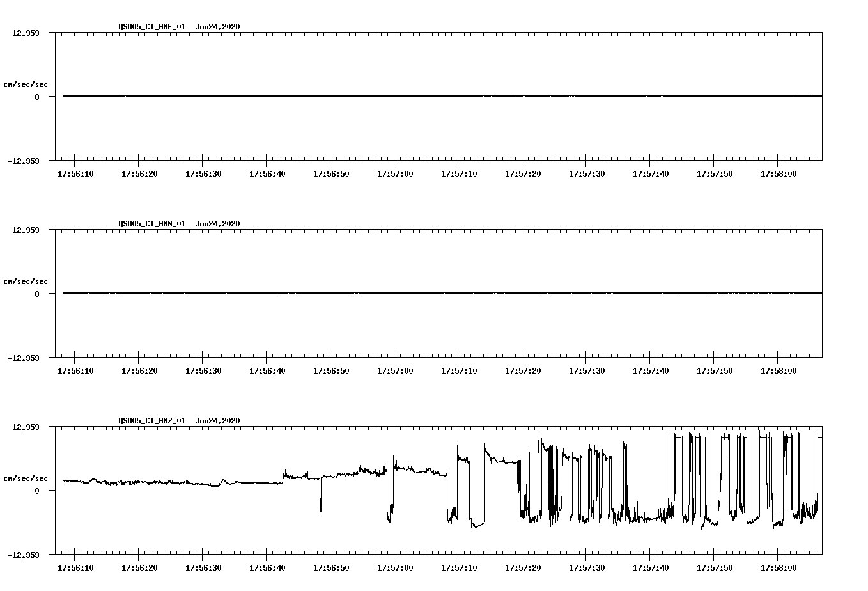868x591 pixels.
Task: Click the 17:57:30 time label under HNN chart
Action: click(587, 370)
